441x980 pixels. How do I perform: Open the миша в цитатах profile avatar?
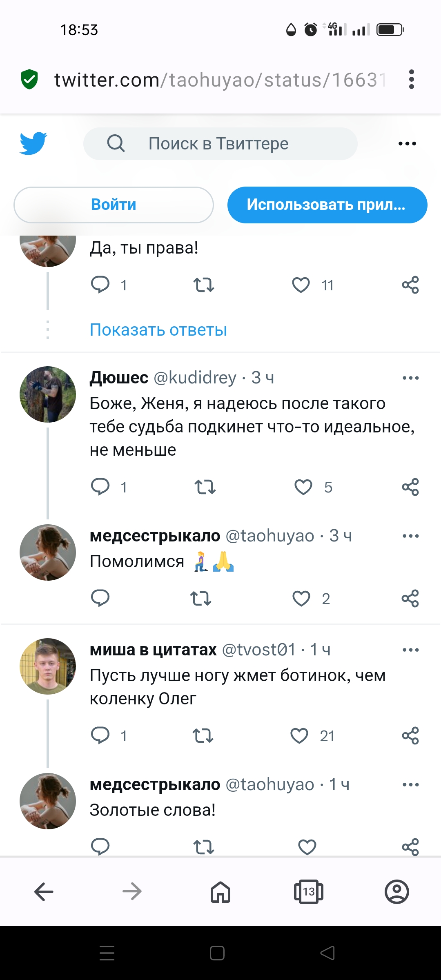48,666
